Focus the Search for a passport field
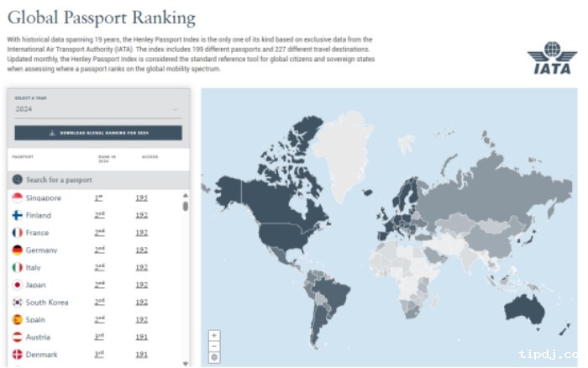This screenshot has width=588, height=368. 101,180
